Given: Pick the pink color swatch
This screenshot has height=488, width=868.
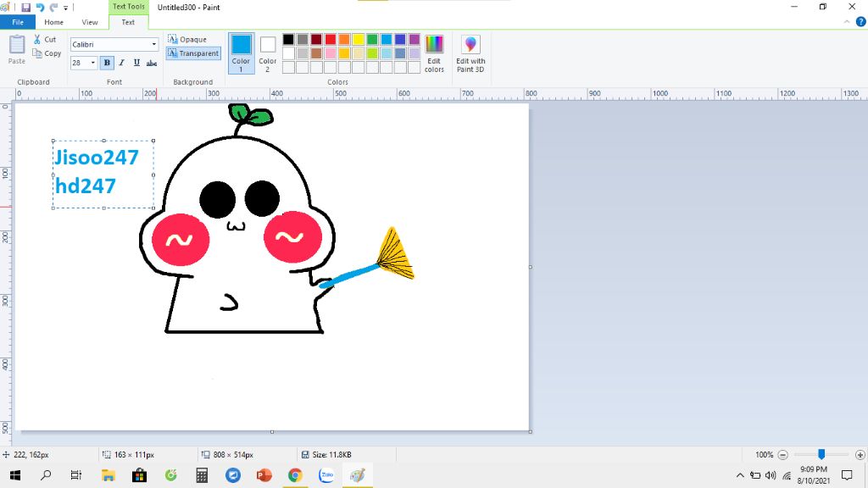Looking at the screenshot, I should coord(331,53).
